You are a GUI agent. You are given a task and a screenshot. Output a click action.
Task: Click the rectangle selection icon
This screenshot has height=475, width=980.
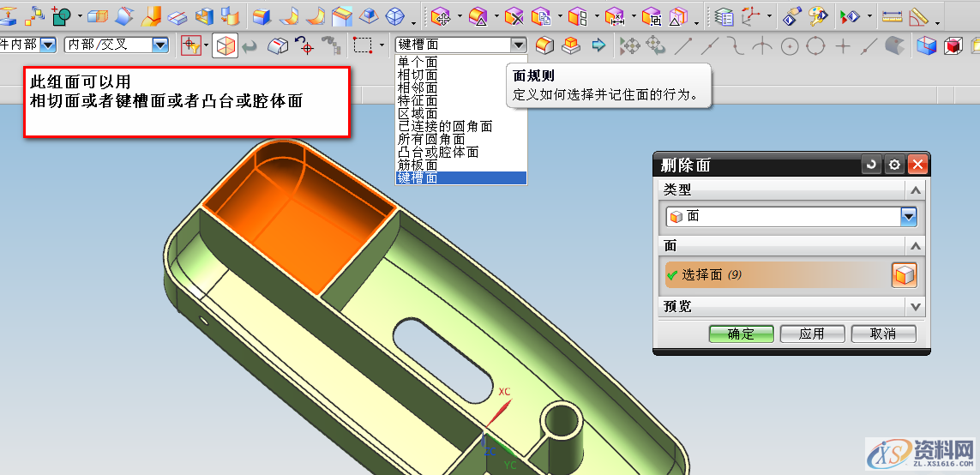point(364,45)
